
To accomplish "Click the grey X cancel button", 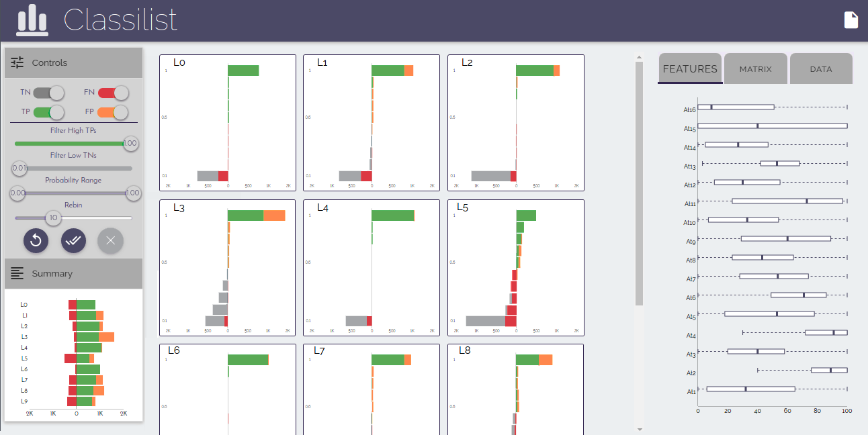I will (111, 240).
